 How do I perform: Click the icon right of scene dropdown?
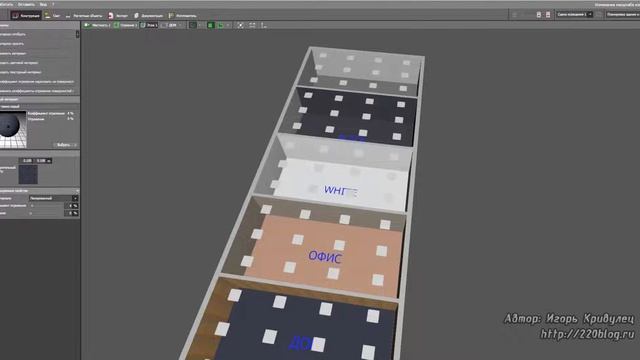point(598,15)
